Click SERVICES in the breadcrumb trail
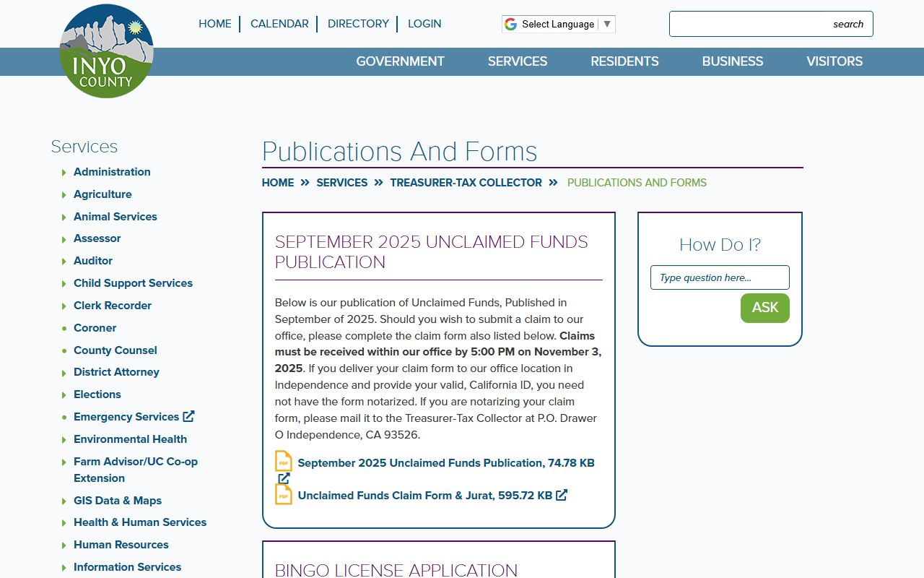The height and width of the screenshot is (578, 924). (x=342, y=183)
